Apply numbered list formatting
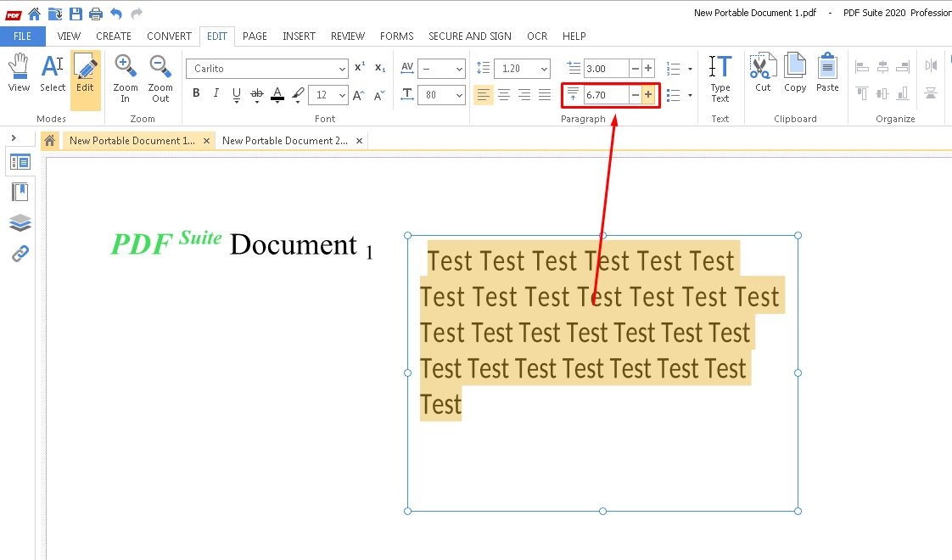This screenshot has height=560, width=952. 674,69
